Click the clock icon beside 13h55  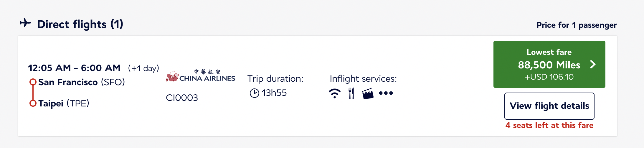click(254, 93)
